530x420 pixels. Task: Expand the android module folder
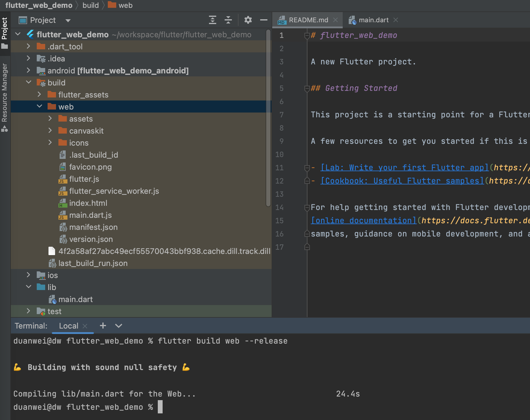point(28,70)
